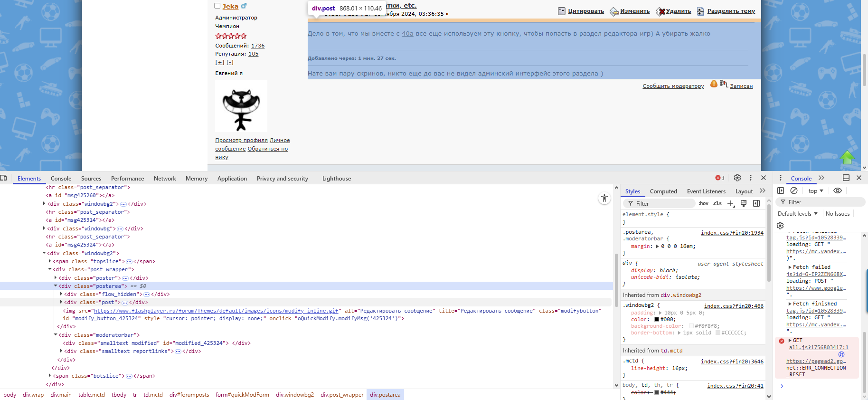Toggle the .cls element classes panel

pos(717,203)
